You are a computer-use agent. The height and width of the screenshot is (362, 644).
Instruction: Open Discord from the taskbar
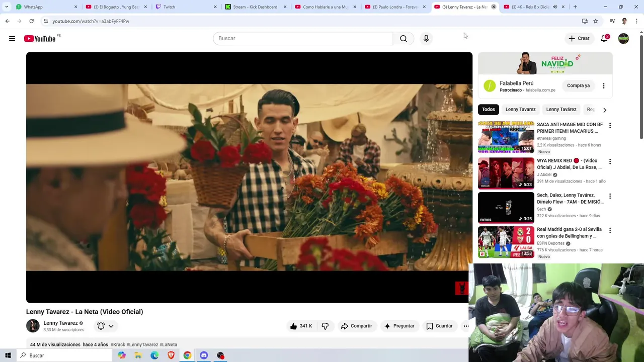[x=204, y=355]
